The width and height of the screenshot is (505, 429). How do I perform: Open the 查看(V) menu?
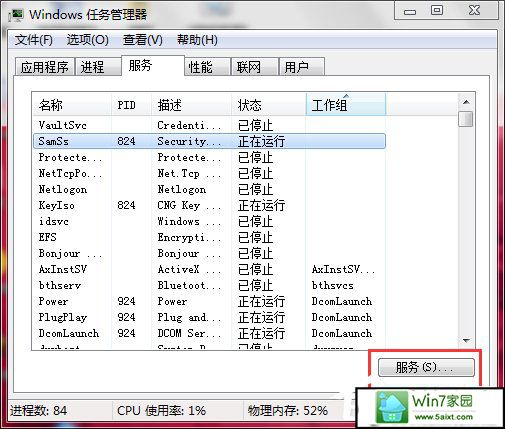point(143,40)
